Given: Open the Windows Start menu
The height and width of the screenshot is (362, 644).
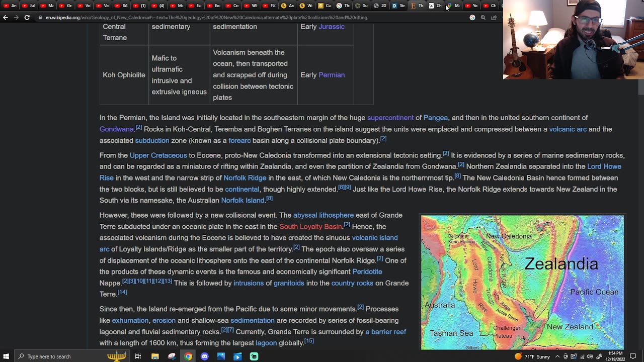Looking at the screenshot, I should (7, 356).
